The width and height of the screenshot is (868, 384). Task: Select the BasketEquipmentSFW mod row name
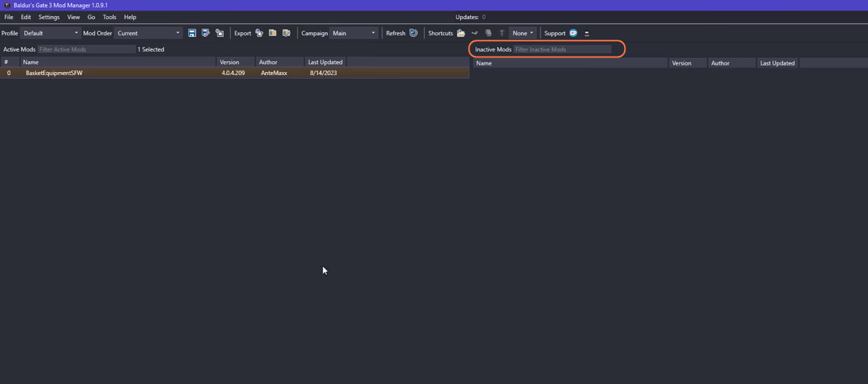pos(54,73)
